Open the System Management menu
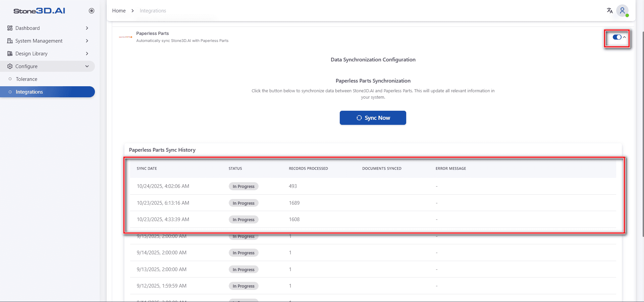The width and height of the screenshot is (644, 302). click(48, 41)
